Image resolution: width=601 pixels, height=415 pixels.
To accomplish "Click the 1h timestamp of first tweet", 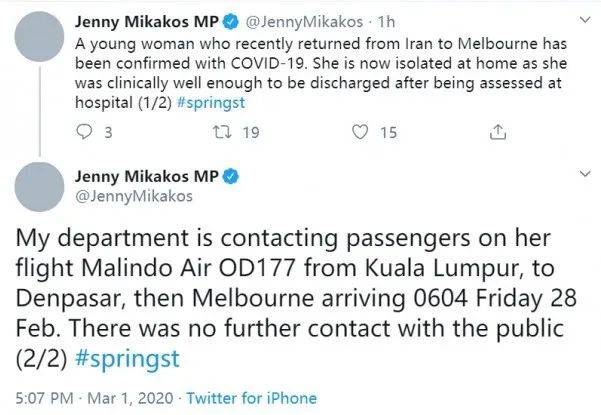I will [x=386, y=22].
